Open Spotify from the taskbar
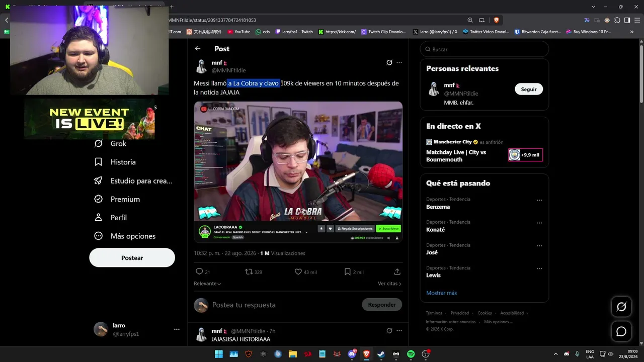644x362 pixels. point(411,354)
